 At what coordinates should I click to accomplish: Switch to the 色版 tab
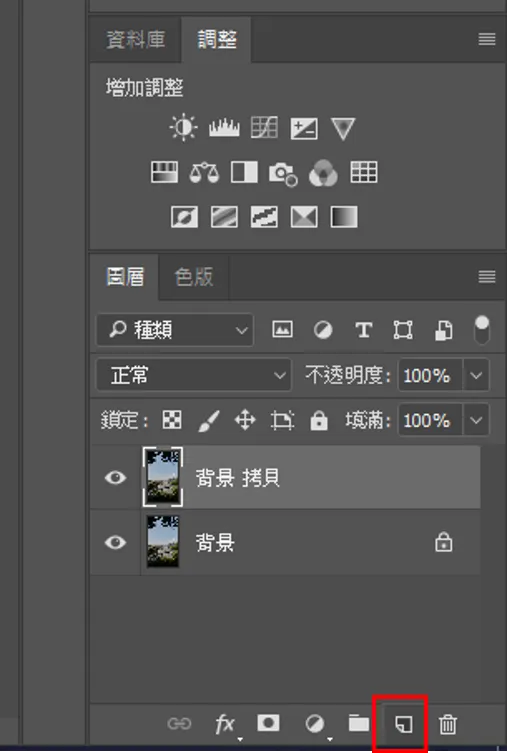tap(193, 277)
